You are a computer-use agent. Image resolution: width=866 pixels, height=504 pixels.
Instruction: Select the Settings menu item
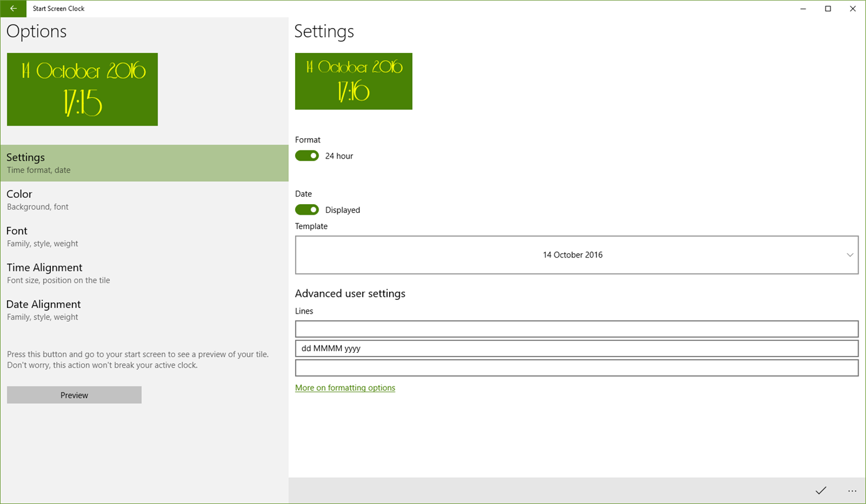pos(144,163)
